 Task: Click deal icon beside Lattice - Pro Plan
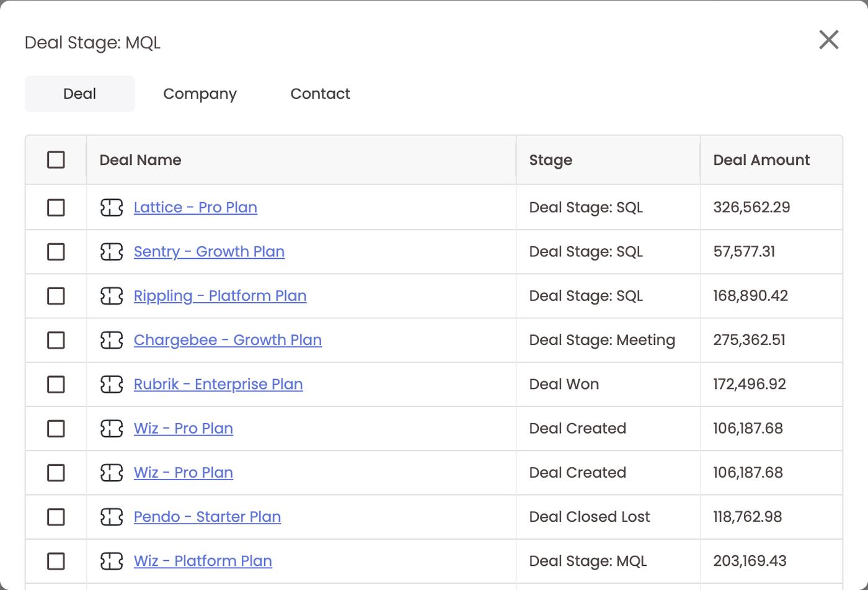click(112, 207)
